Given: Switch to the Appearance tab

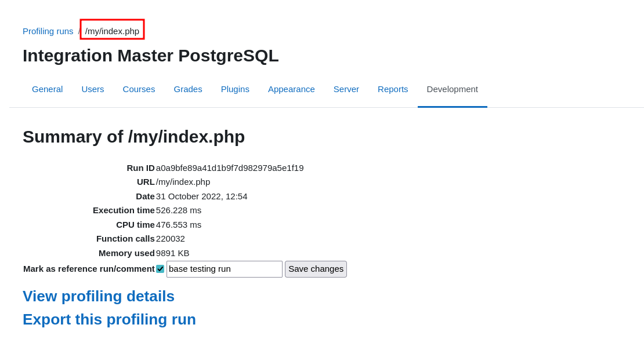Looking at the screenshot, I should [291, 89].
